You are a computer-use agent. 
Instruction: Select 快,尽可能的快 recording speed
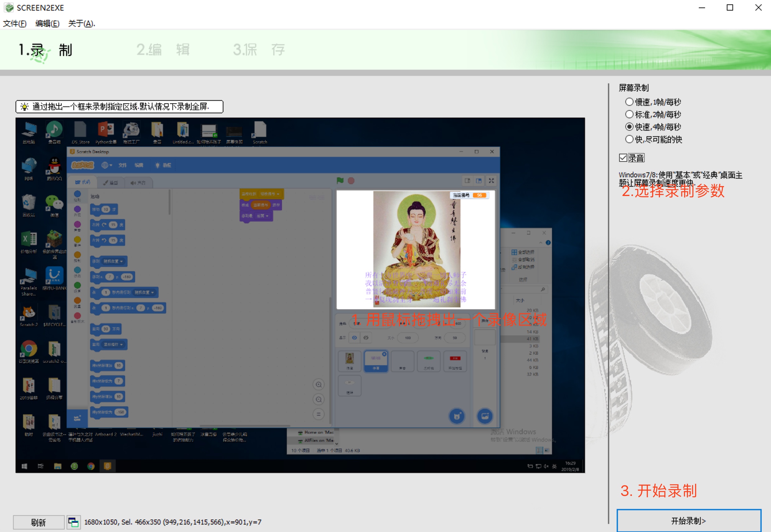tap(654, 139)
